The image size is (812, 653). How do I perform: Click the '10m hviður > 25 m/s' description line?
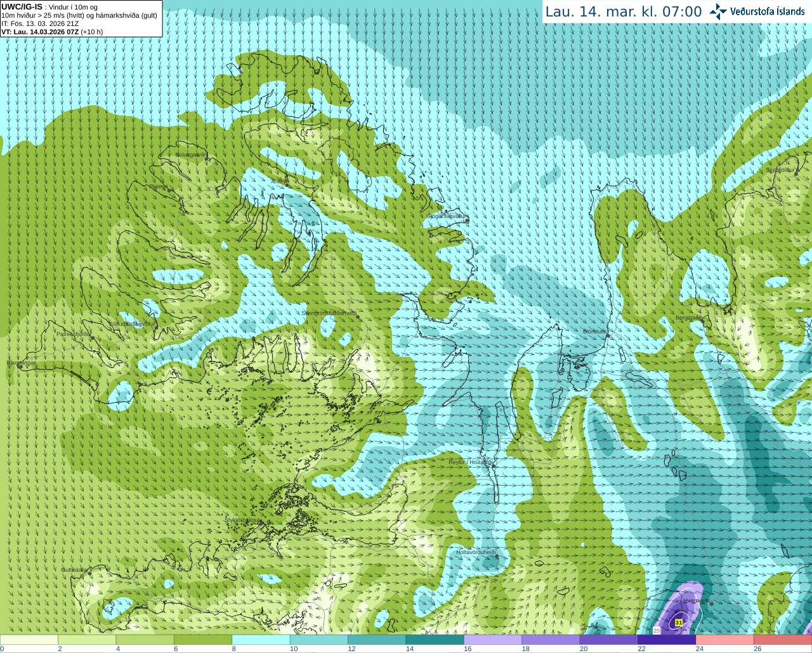(x=79, y=15)
